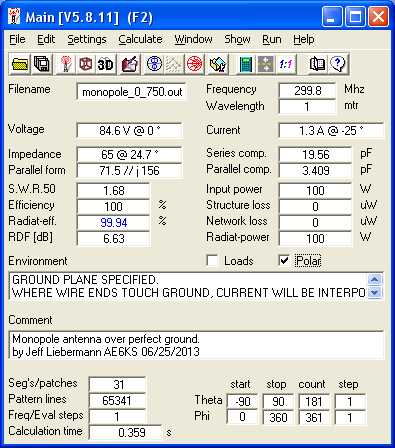The height and width of the screenshot is (448, 395).
Task: Open the 3D viewer icon
Action: coord(105,63)
